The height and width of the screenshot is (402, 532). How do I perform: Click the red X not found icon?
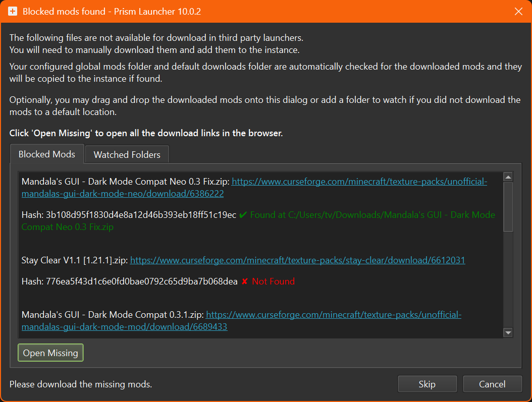click(244, 281)
